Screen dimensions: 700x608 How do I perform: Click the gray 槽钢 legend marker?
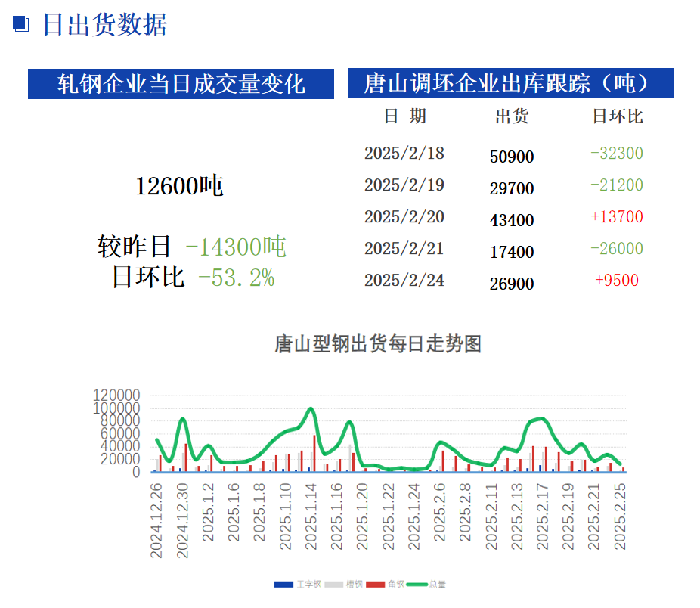click(334, 585)
